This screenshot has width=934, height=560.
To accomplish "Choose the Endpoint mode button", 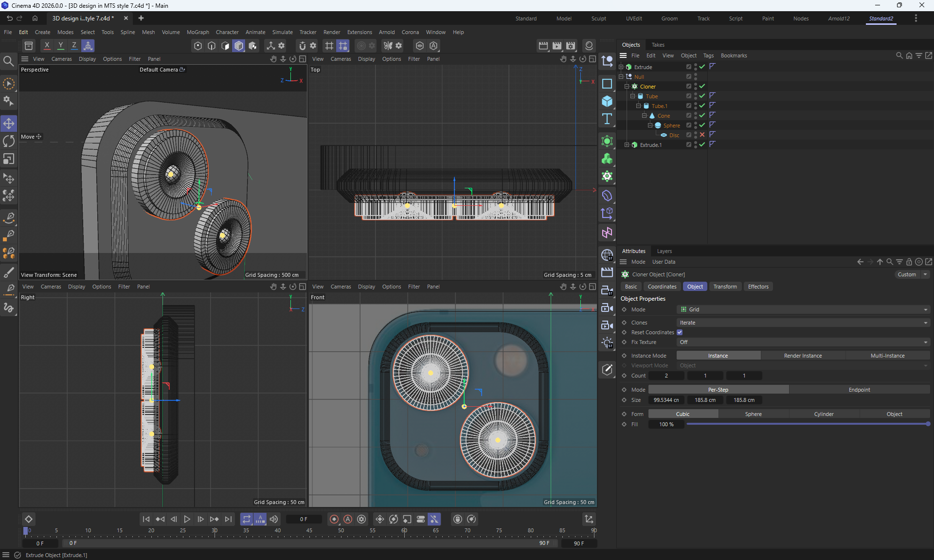I will pos(859,390).
